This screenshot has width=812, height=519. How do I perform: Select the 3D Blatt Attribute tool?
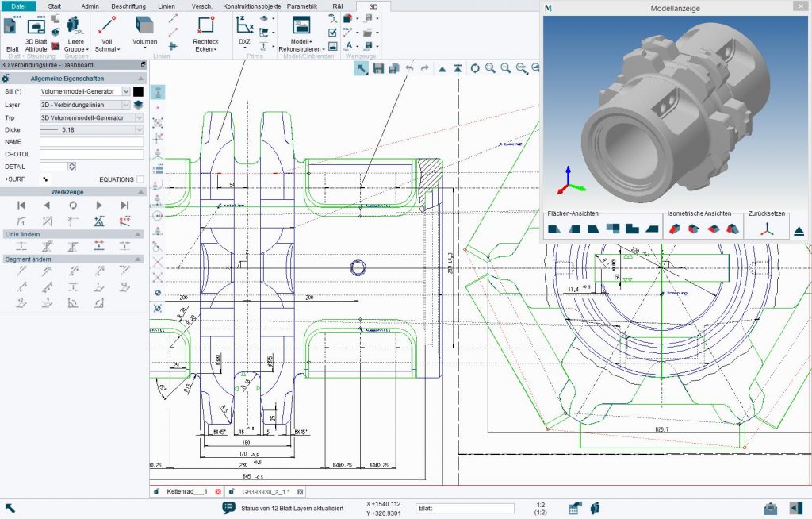36,27
